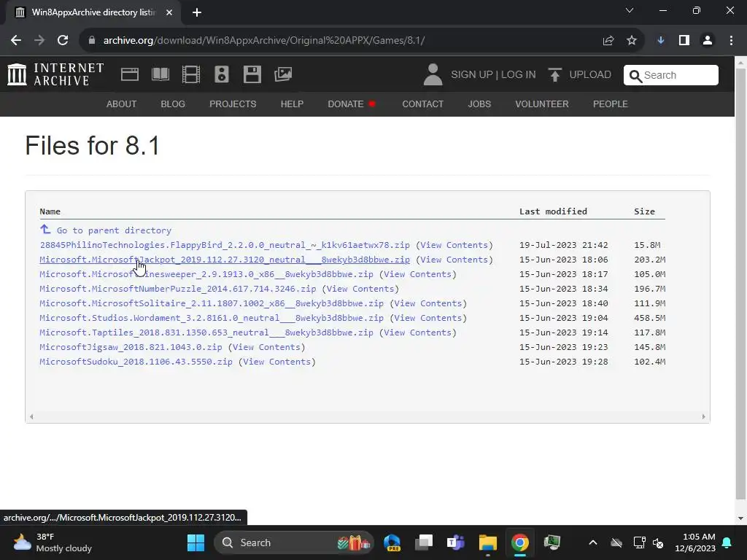Viewport: 747px width, 560px height.
Task: Open Windows Start button
Action: [196, 542]
